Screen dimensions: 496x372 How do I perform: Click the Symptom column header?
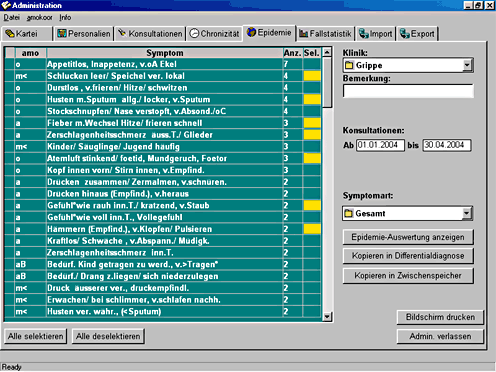(165, 53)
